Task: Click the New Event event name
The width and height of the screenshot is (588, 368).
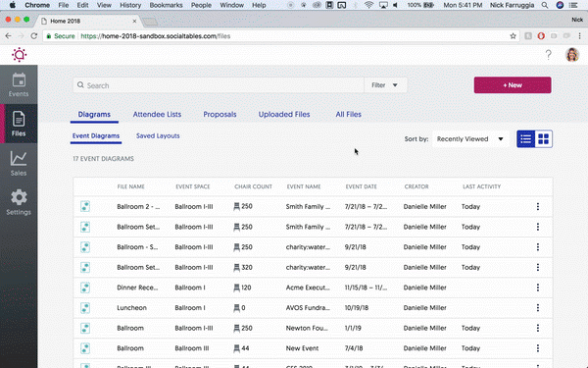Action: tap(302, 348)
